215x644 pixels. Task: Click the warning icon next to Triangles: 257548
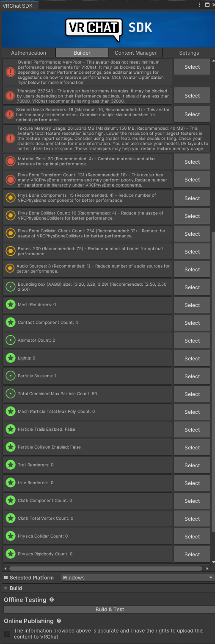10,96
